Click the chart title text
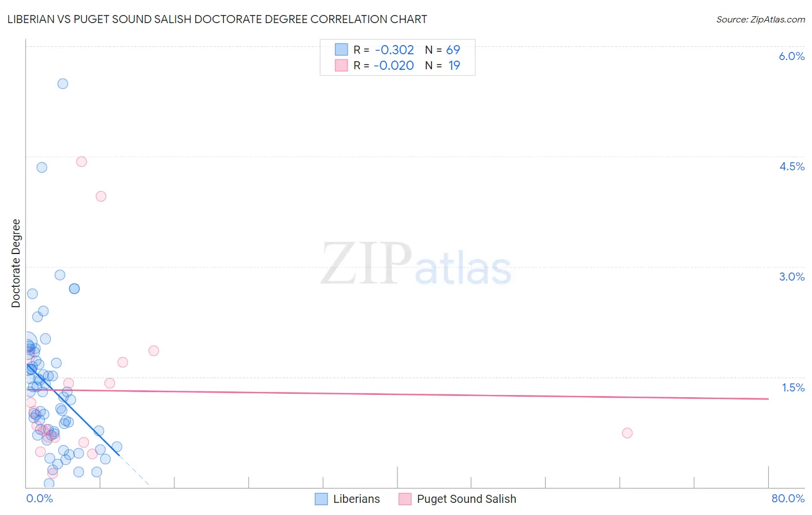This screenshot has height=515, width=812. pos(217,19)
